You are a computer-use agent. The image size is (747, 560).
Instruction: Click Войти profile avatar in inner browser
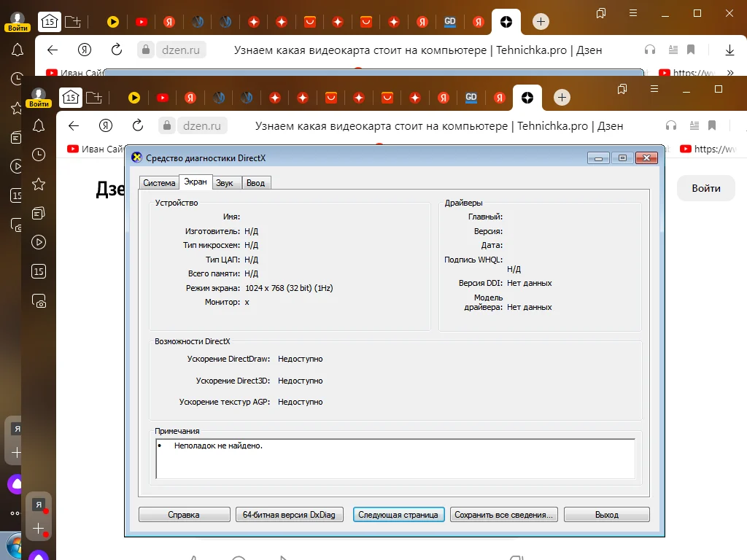tap(39, 98)
